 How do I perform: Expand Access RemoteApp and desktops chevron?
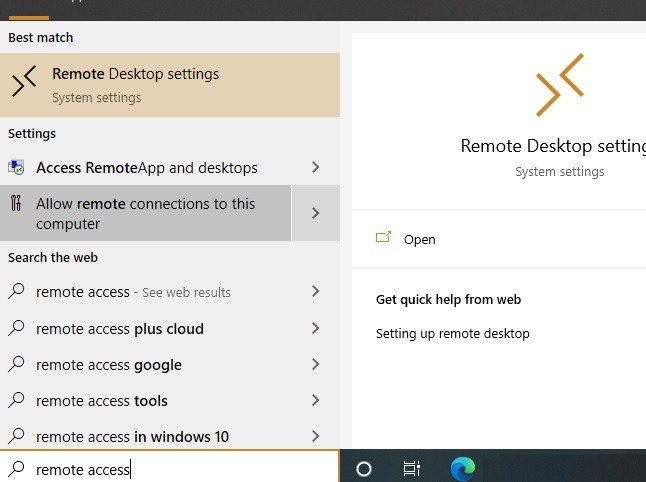coord(316,167)
